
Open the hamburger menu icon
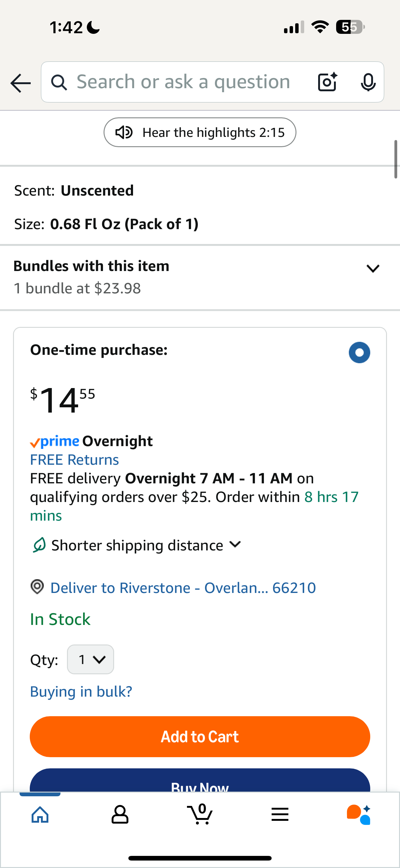(x=280, y=815)
